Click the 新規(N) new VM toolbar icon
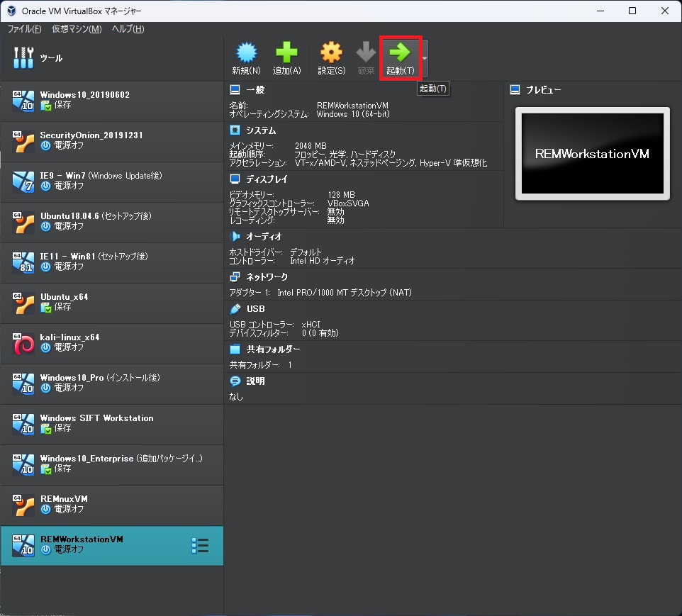 pyautogui.click(x=246, y=52)
